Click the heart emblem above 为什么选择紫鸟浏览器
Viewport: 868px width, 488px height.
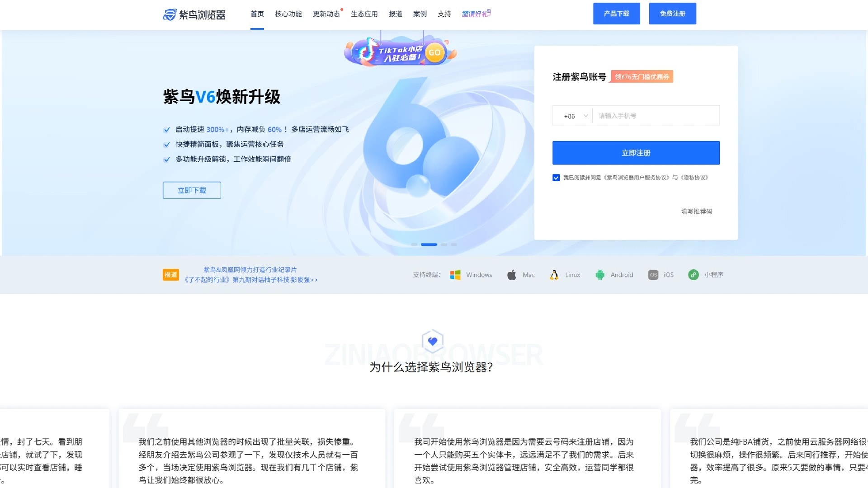[x=433, y=341]
